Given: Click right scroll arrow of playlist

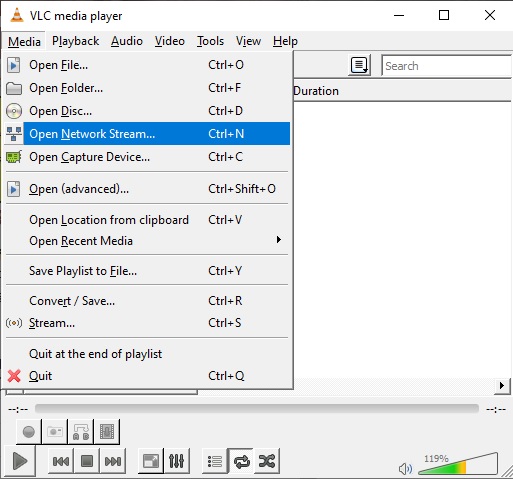Looking at the screenshot, I should 502,386.
